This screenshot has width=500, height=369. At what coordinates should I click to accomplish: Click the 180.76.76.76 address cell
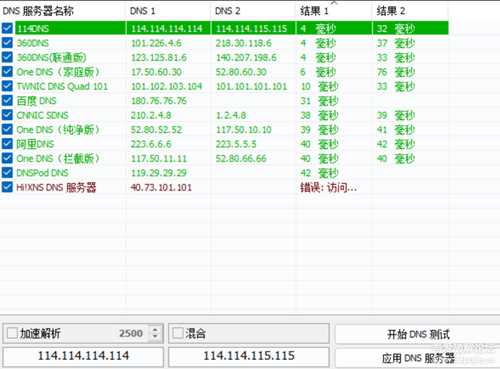[x=159, y=101]
